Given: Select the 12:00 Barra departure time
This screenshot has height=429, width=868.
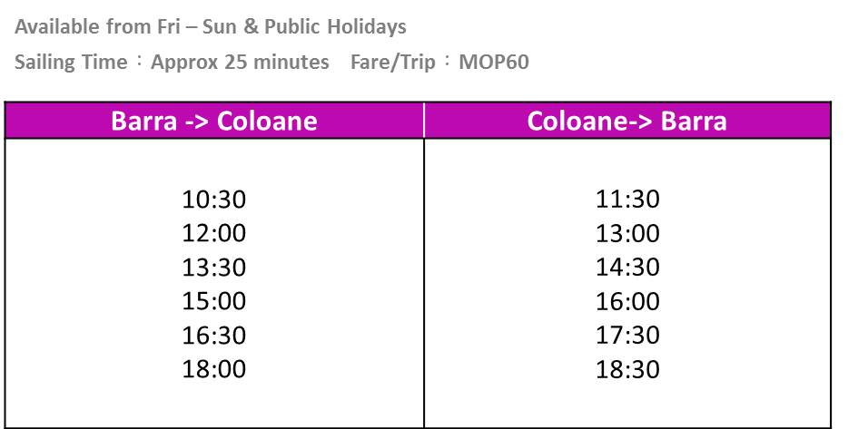Looking at the screenshot, I should [x=214, y=233].
